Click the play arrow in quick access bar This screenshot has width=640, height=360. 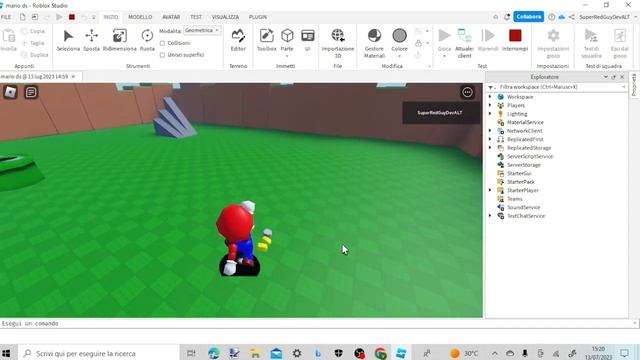tap(59, 17)
